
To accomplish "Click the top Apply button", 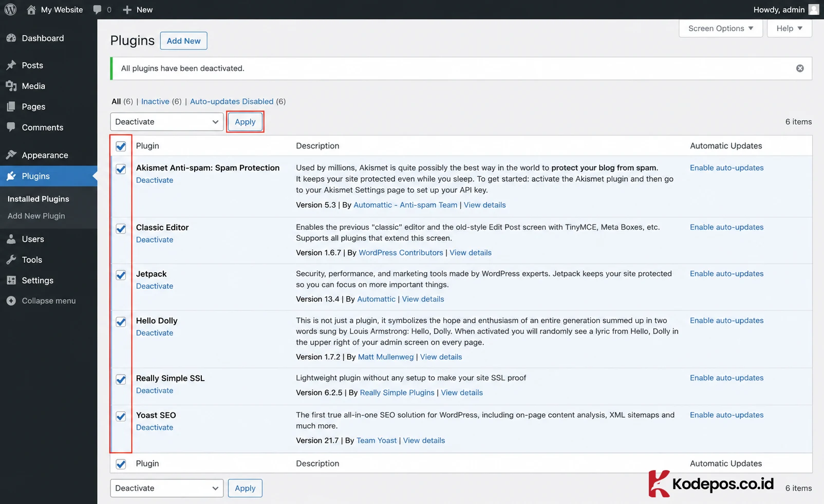I will tap(245, 122).
